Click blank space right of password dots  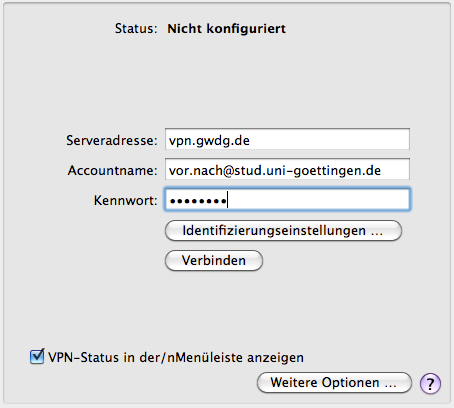point(317,199)
